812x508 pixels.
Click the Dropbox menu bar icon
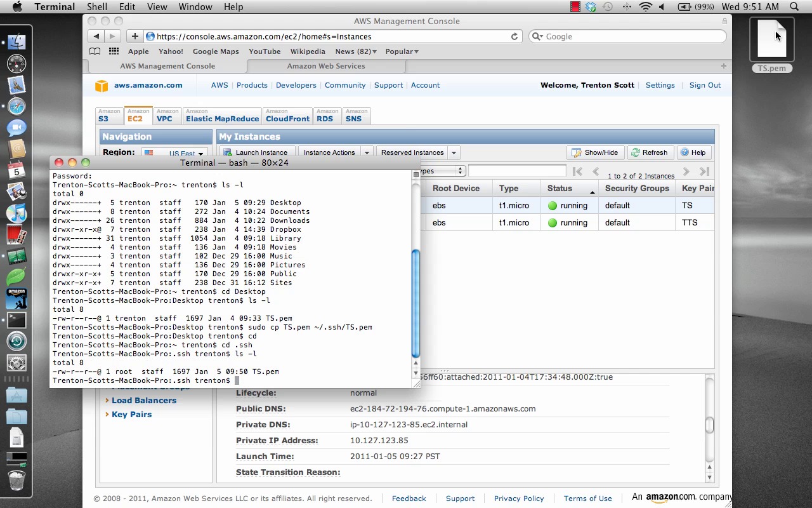(591, 7)
